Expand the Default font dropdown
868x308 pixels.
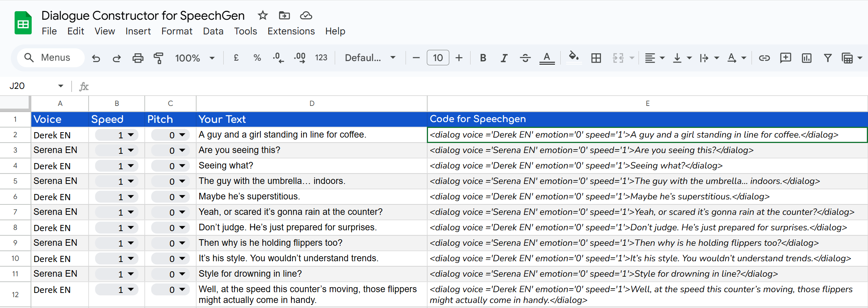[370, 58]
